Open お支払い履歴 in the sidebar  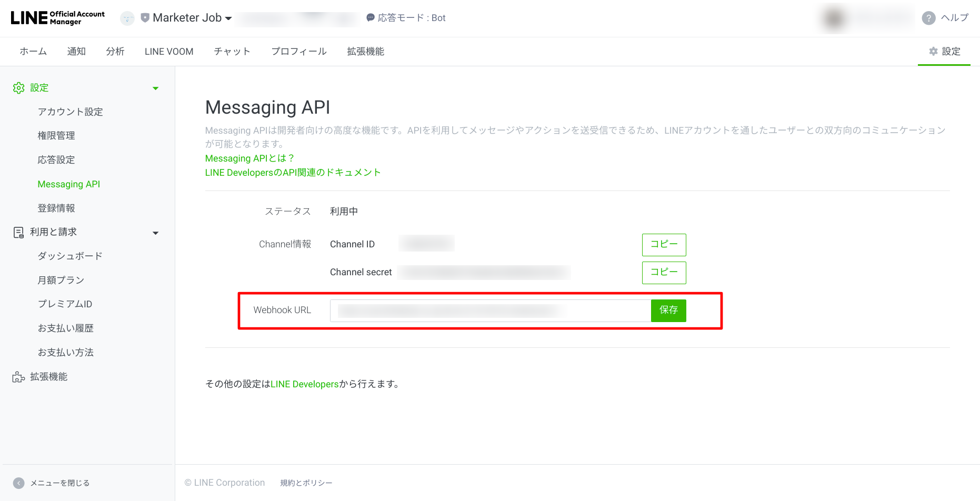coord(66,328)
